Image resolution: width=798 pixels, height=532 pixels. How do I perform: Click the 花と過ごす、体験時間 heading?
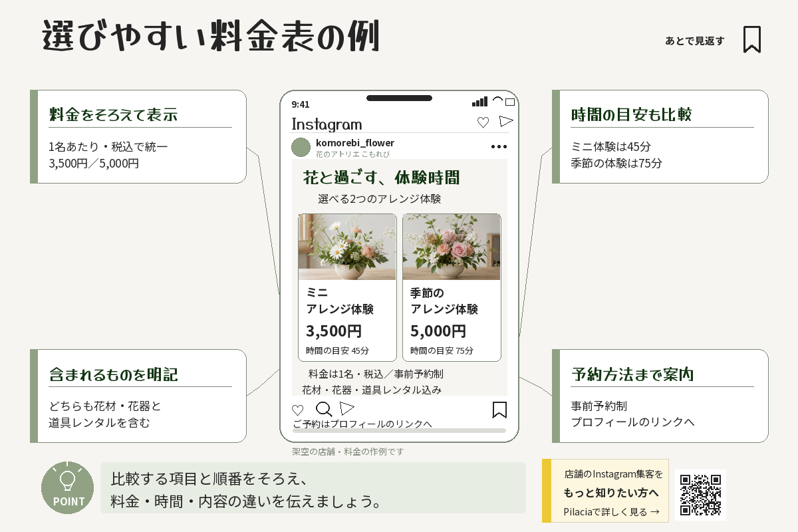[381, 178]
